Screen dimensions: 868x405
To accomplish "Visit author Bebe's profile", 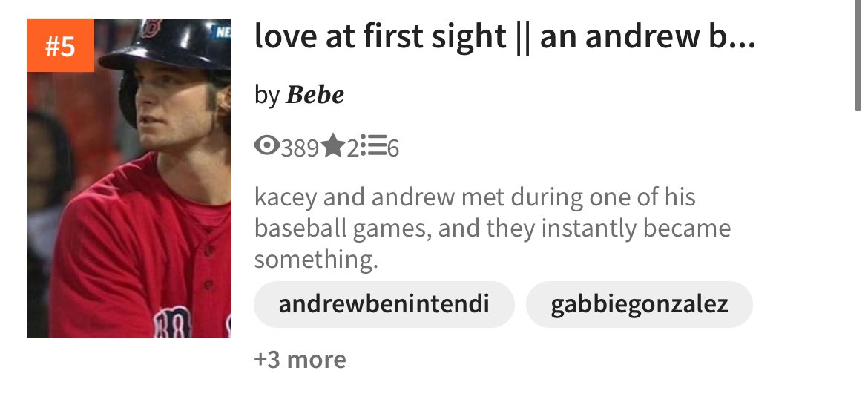I will coord(315,95).
